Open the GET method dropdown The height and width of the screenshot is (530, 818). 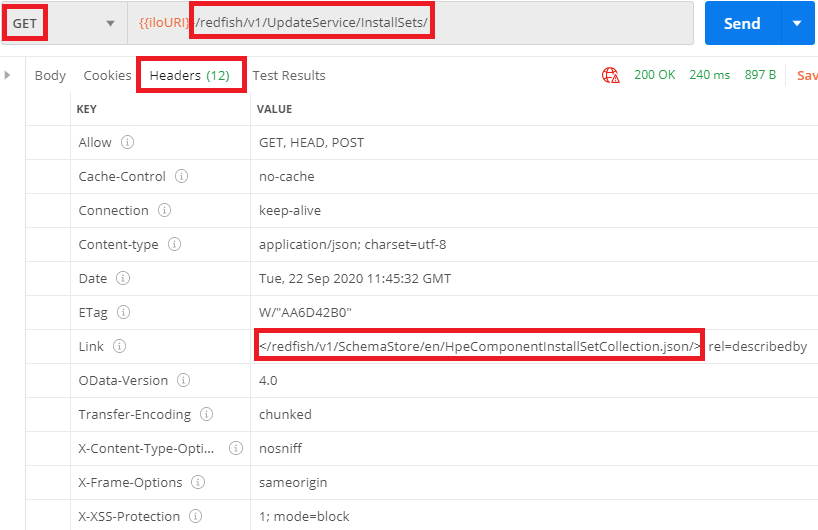64,23
